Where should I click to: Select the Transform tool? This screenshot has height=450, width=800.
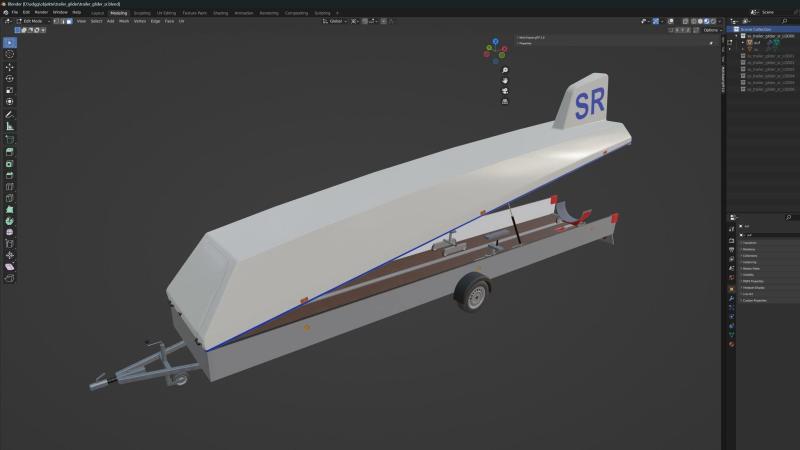(10, 102)
